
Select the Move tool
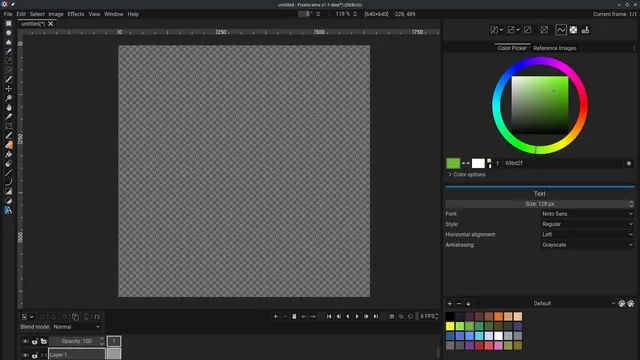(9, 89)
